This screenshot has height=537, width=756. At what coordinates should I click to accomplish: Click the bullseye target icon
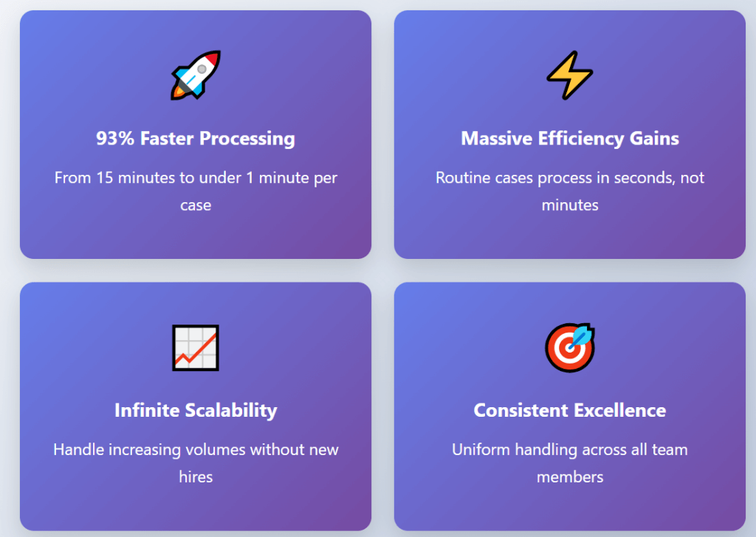point(570,347)
